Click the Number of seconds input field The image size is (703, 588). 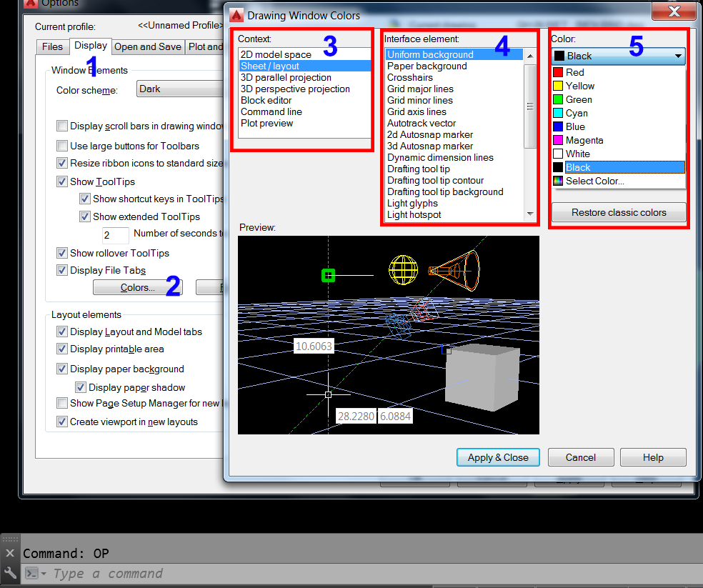pos(115,235)
